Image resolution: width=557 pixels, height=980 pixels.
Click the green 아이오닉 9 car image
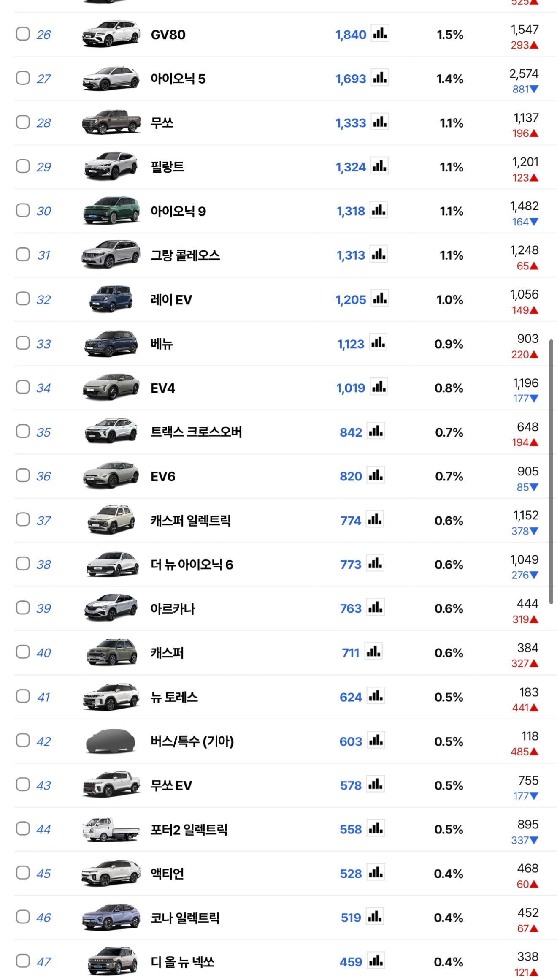[x=111, y=210]
